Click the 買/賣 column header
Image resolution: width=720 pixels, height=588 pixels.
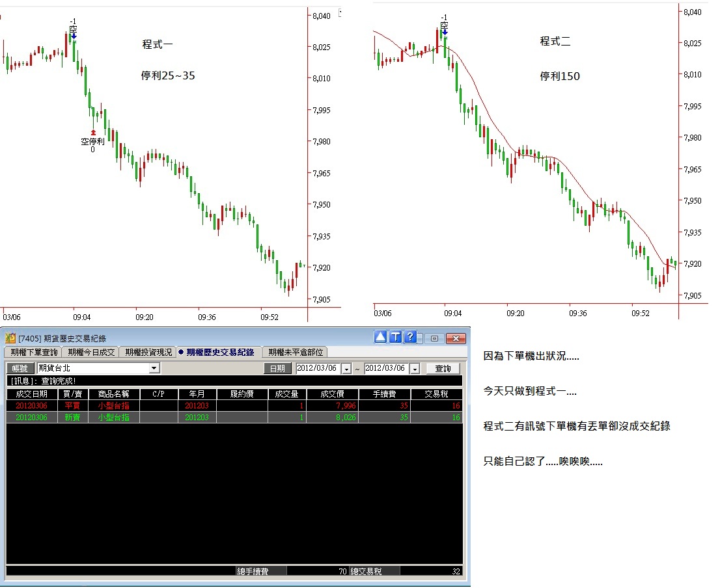[x=72, y=394]
